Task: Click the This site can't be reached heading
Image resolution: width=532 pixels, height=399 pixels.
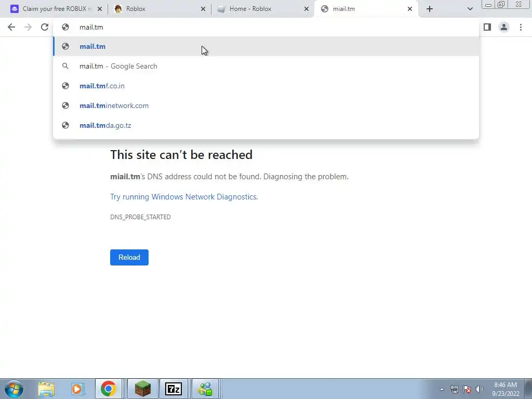Action: [x=181, y=155]
